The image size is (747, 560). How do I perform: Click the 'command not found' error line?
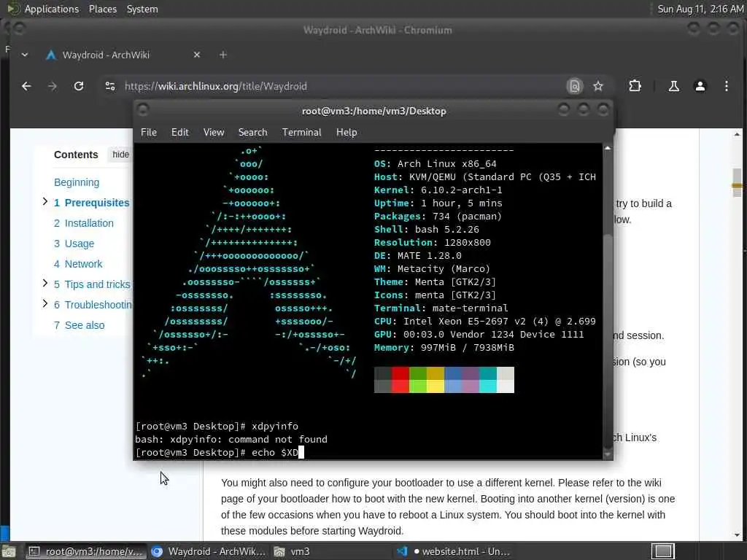231,439
